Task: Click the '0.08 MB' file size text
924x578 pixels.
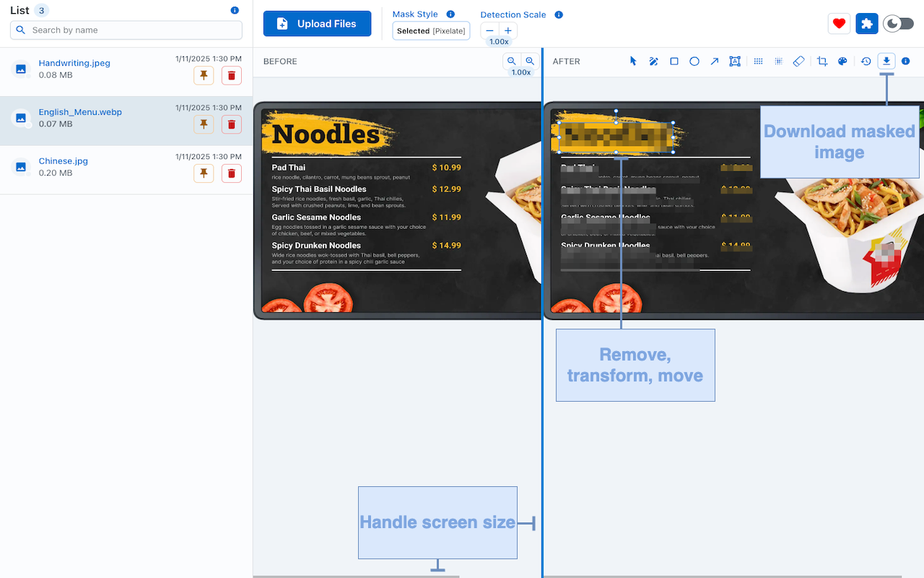Action: click(x=56, y=75)
